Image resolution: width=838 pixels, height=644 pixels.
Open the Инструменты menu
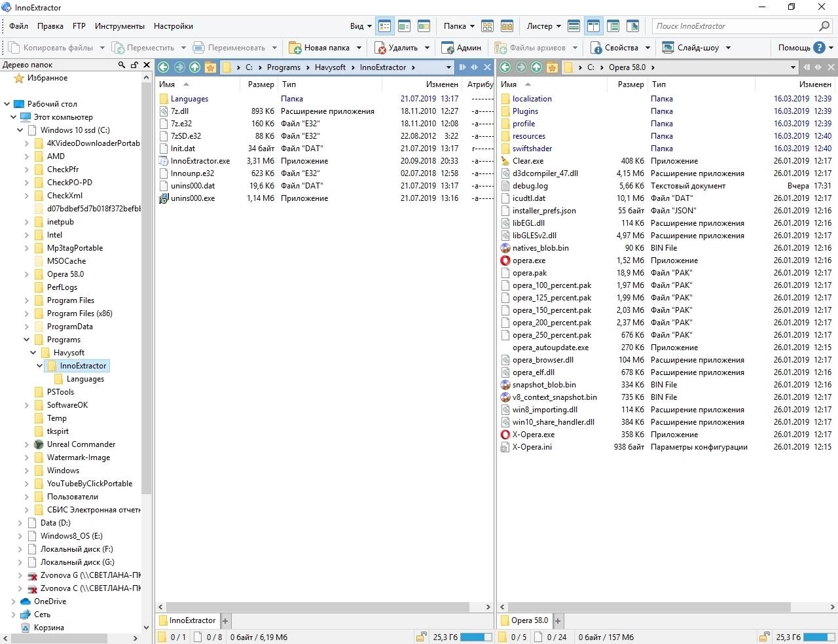pos(120,26)
